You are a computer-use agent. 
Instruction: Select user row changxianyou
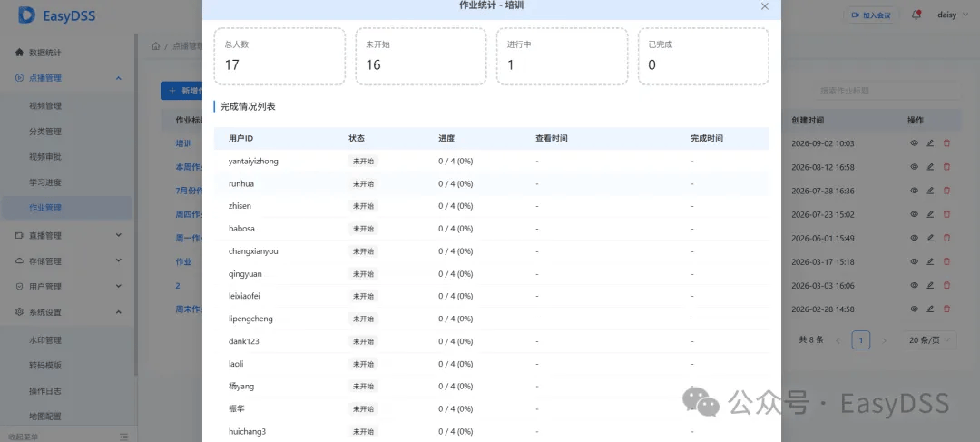(x=491, y=251)
